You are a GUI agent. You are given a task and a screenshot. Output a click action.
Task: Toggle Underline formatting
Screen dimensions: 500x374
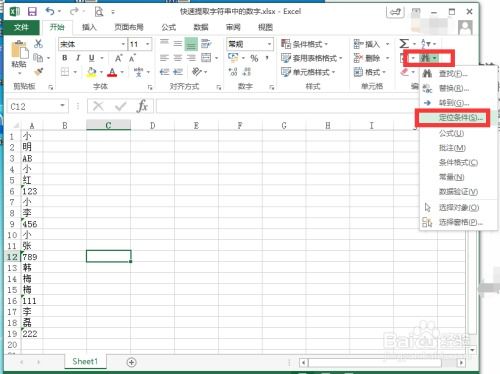[92, 58]
